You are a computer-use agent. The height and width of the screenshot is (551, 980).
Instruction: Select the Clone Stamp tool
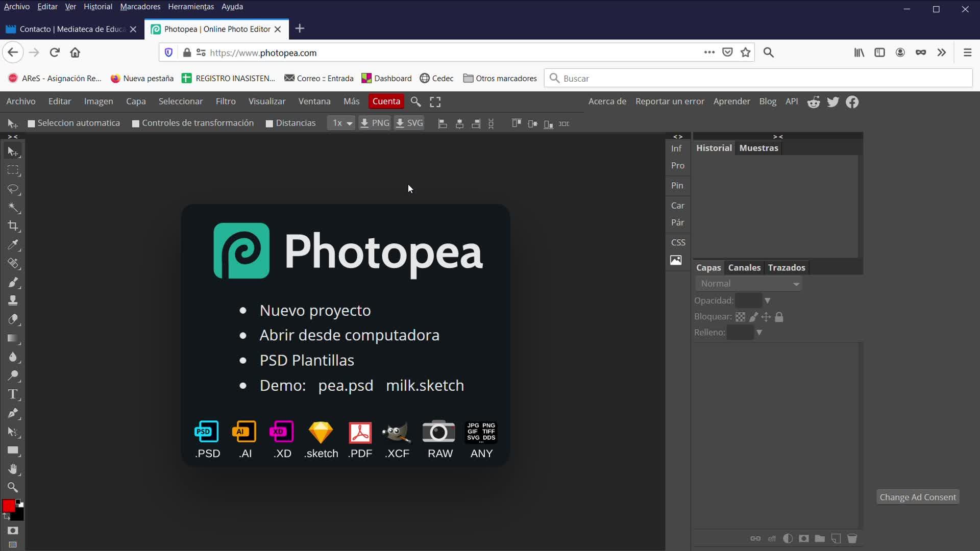pyautogui.click(x=13, y=300)
